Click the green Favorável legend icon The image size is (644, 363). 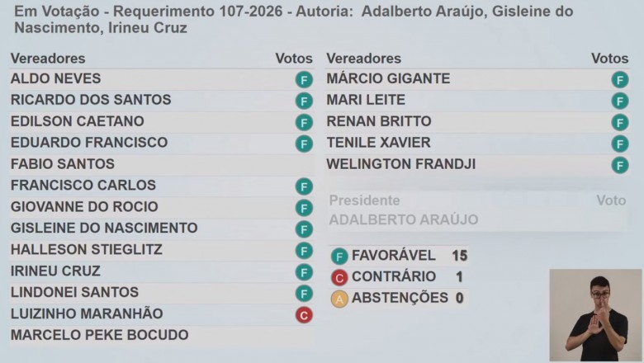[339, 257]
